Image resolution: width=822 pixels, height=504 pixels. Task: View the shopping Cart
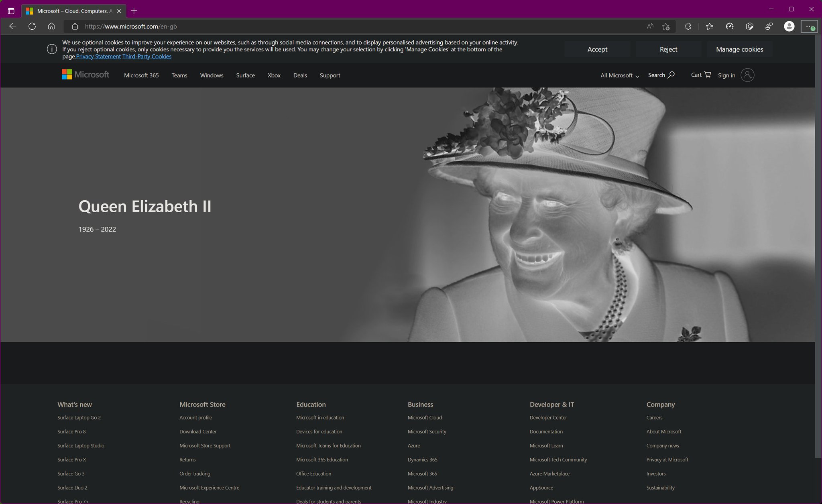[700, 75]
